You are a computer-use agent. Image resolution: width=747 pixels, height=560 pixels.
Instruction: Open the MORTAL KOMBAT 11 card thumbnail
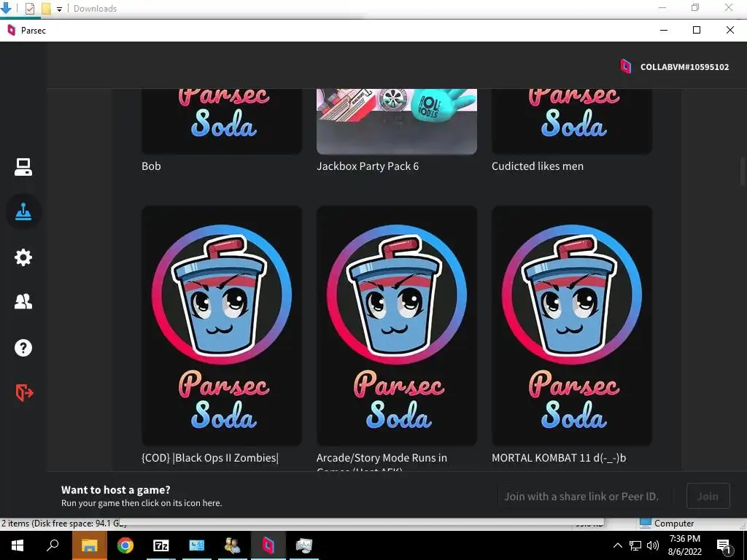572,326
